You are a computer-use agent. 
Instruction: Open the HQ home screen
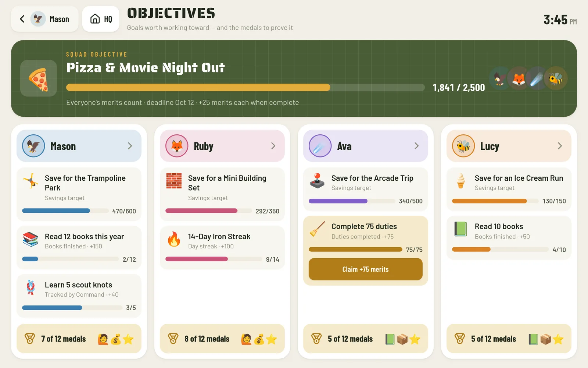(x=101, y=19)
